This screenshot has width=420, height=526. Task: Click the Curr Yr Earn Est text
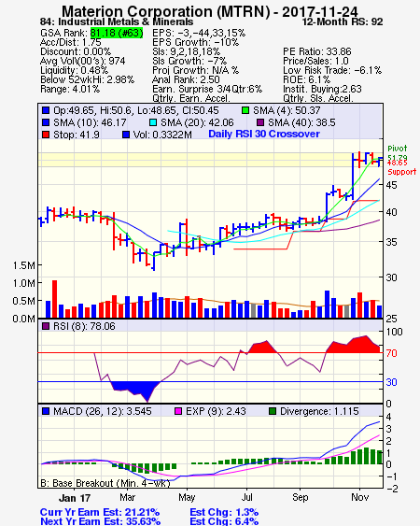pos(100,513)
